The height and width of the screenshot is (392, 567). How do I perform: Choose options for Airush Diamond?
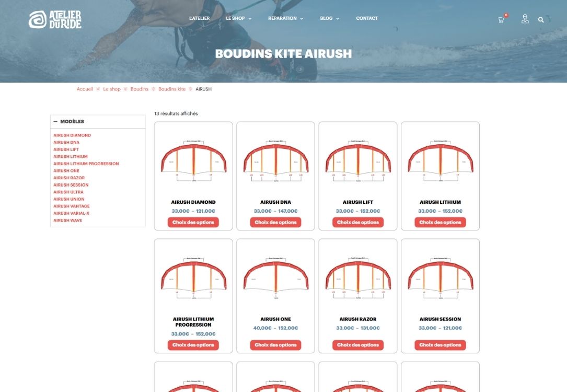pos(193,222)
